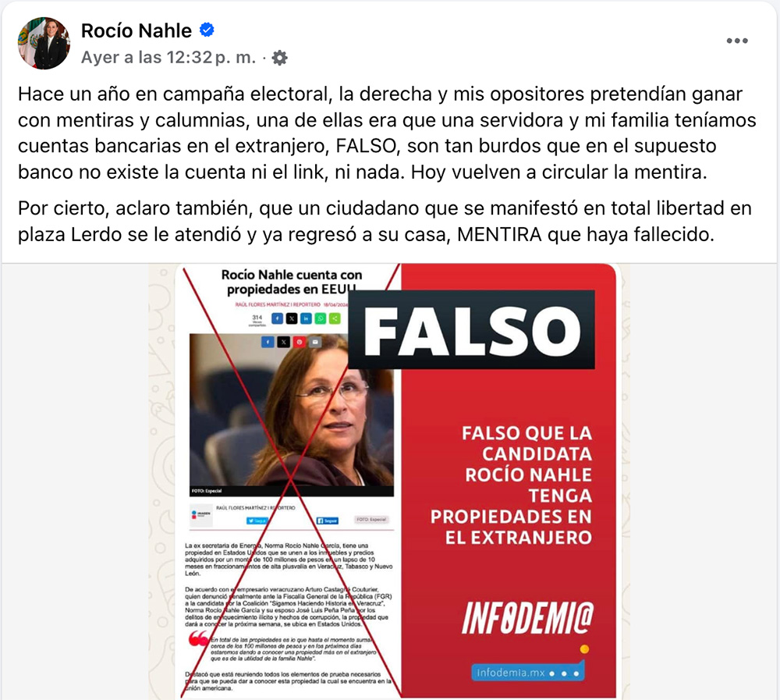This screenshot has height=700, width=780.
Task: Click the light-green generic share icon
Action: point(335,318)
